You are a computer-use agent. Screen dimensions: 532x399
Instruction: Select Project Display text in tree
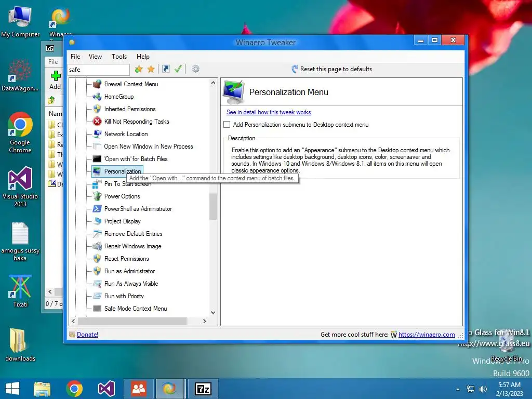point(123,221)
